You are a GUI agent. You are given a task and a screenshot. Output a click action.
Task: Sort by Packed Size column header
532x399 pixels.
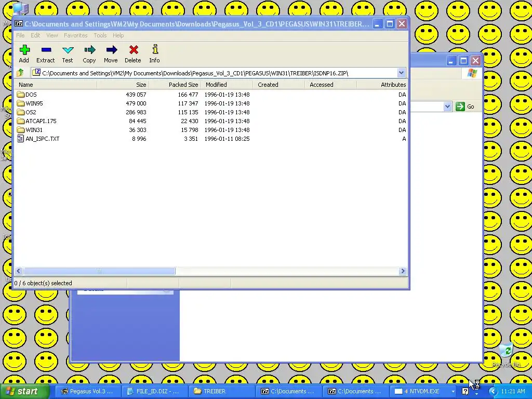click(175, 85)
